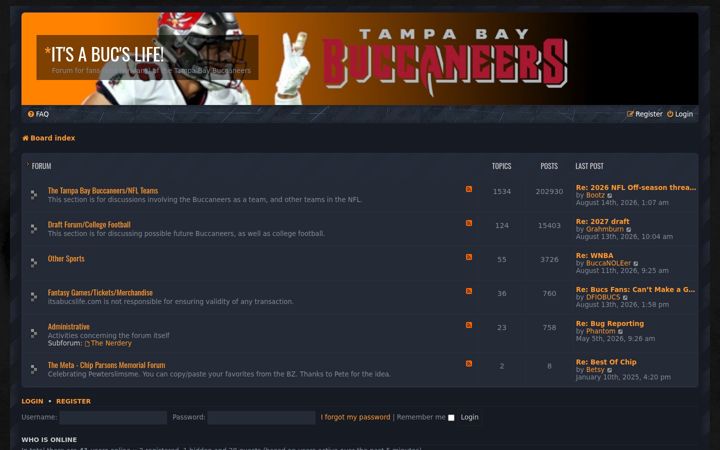Open The Nerdery subforum
Screen dimensions: 720x450
(108, 343)
